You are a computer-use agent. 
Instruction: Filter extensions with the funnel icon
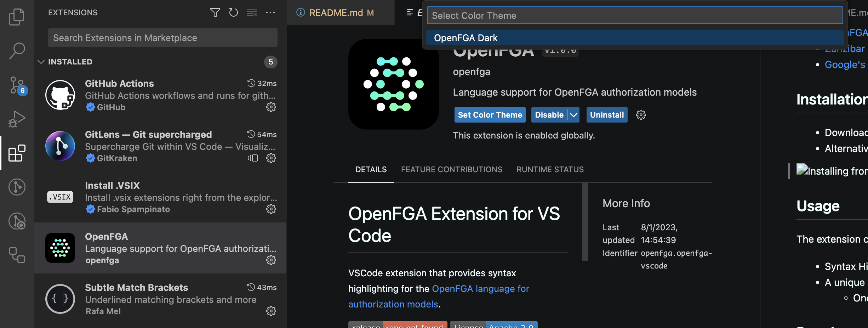pyautogui.click(x=215, y=13)
